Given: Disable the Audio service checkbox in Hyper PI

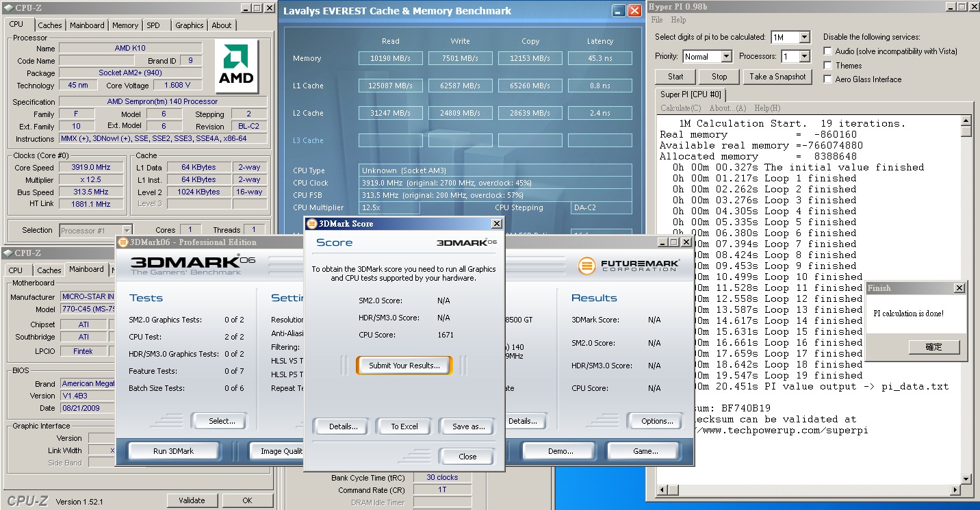Looking at the screenshot, I should 828,51.
